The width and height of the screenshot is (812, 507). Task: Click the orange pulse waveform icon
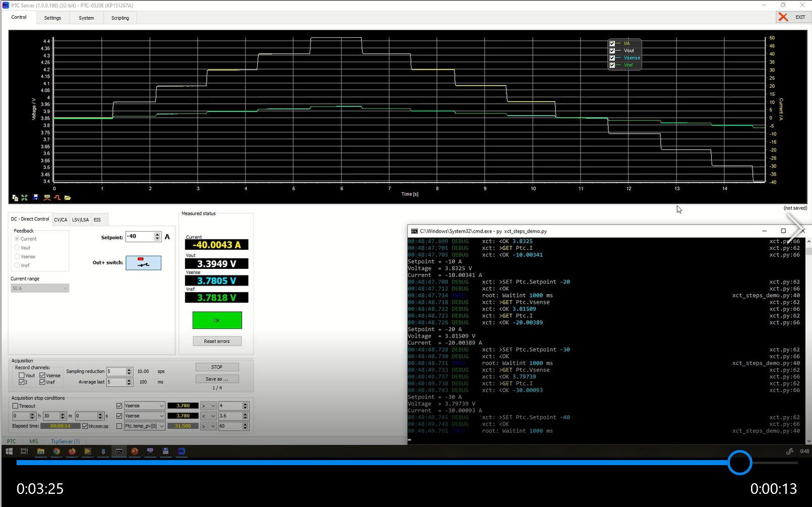(x=57, y=198)
